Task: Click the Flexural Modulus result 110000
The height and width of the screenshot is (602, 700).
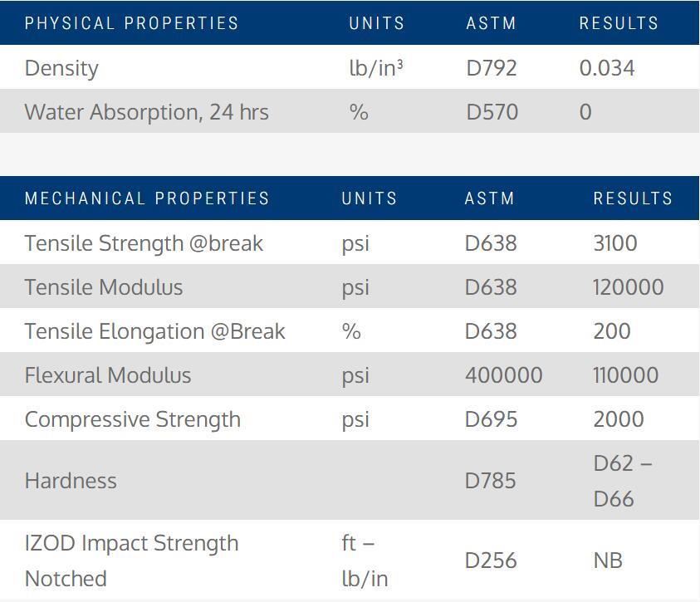Action: coord(625,375)
